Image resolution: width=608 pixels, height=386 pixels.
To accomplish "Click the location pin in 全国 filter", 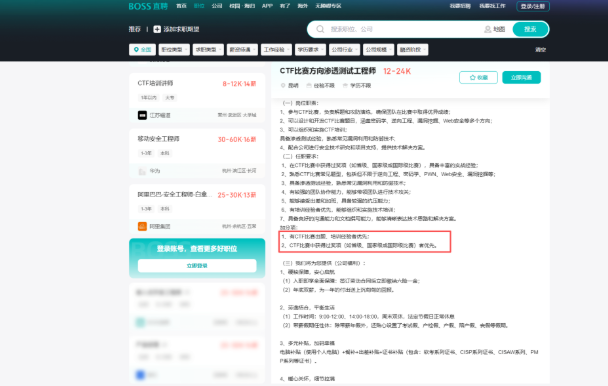I will 136,50.
